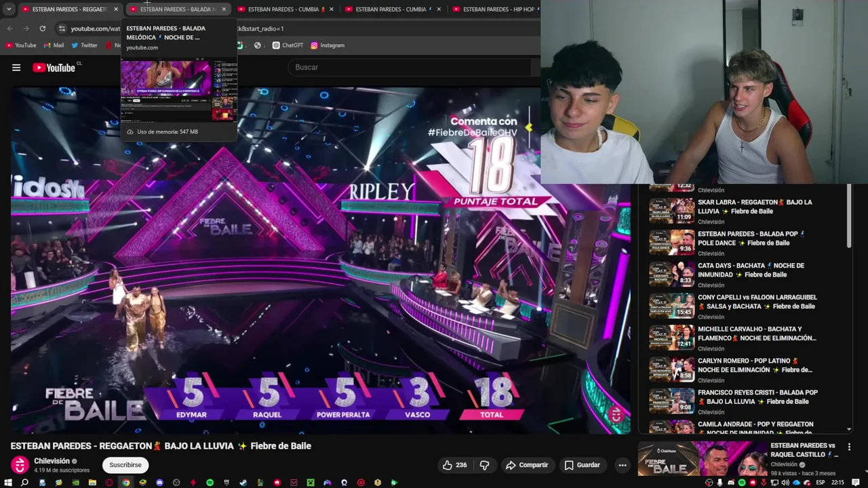Viewport: 868px width, 488px height.
Task: Open the Mail bookmark
Action: coord(54,45)
